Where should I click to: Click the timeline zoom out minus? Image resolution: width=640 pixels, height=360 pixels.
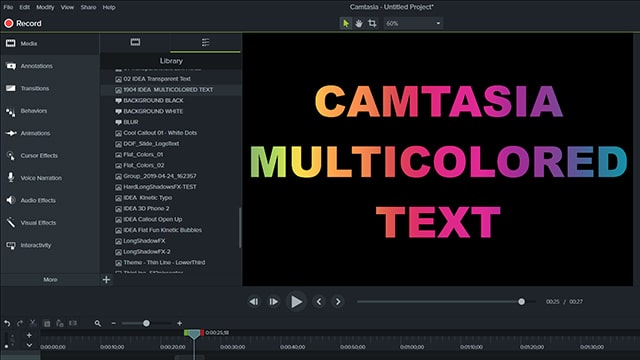coord(113,323)
